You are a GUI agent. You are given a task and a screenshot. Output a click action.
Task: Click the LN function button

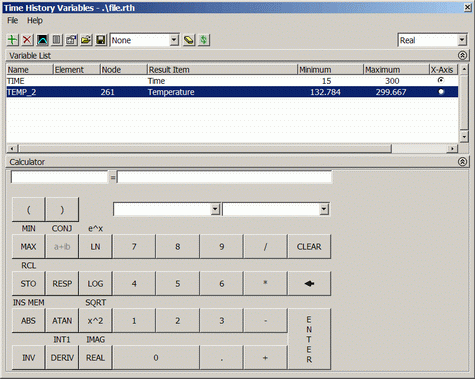click(x=95, y=246)
